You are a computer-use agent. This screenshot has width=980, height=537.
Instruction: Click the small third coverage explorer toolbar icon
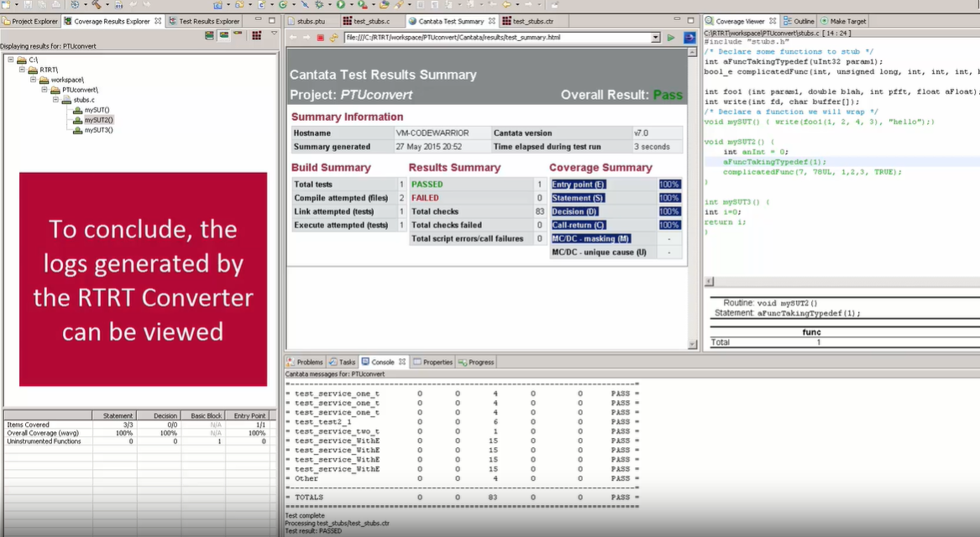238,34
